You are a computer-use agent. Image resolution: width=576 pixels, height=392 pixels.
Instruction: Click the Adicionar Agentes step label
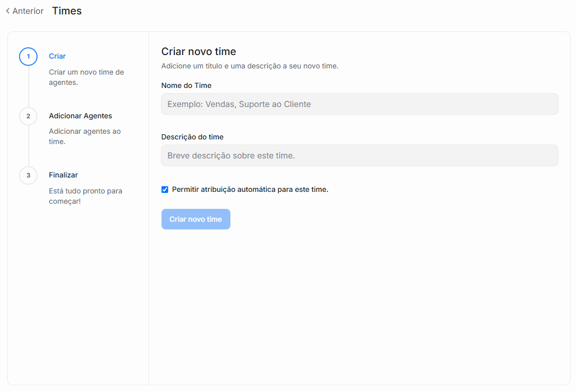click(x=80, y=116)
